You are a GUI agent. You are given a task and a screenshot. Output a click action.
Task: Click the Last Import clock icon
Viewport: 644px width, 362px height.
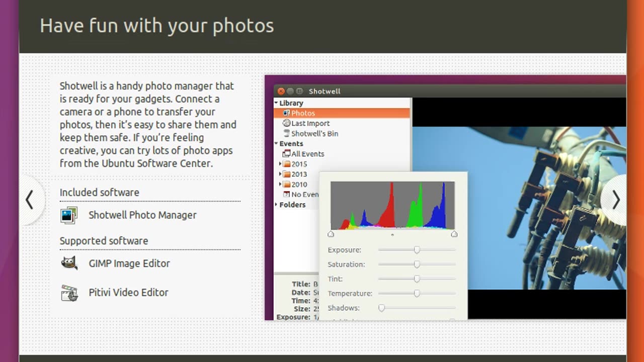coord(287,123)
